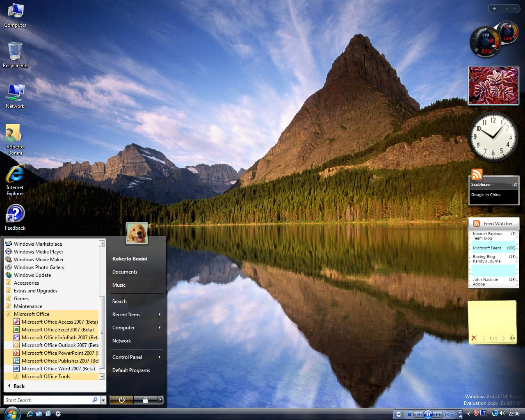Viewport: 525px width, 420px height.
Task: Click the plus button to add sidebar gadgets
Action: 494,9
